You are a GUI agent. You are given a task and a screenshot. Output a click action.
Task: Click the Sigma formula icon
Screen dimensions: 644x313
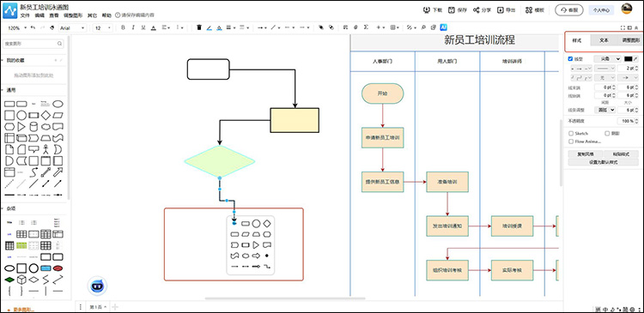tap(366, 27)
